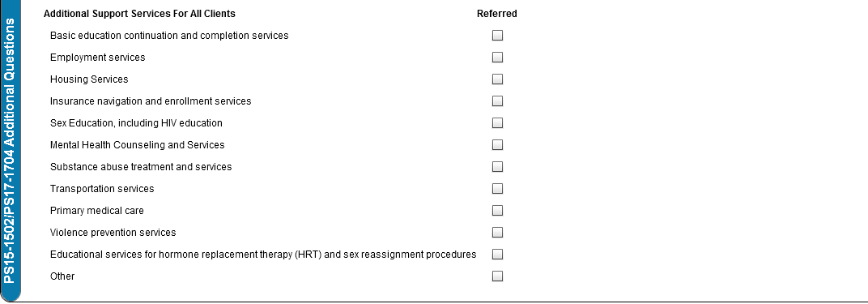This screenshot has height=304, width=868.
Task: Click the Additional Support Services For All Clients heading
Action: pos(139,13)
